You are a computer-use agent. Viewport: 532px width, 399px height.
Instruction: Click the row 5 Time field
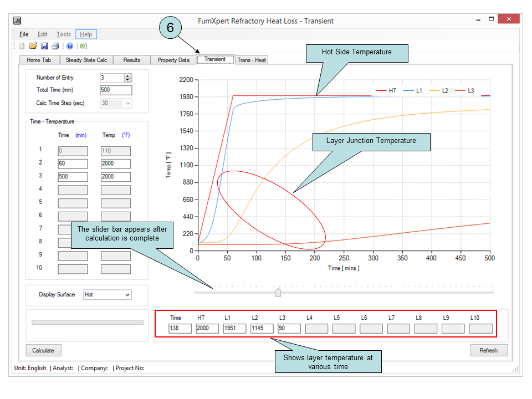73,203
